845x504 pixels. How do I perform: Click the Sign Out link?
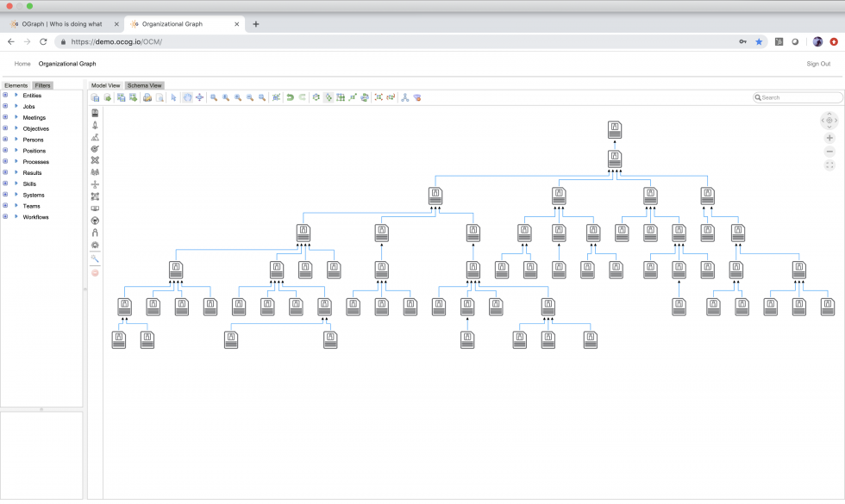click(x=817, y=63)
